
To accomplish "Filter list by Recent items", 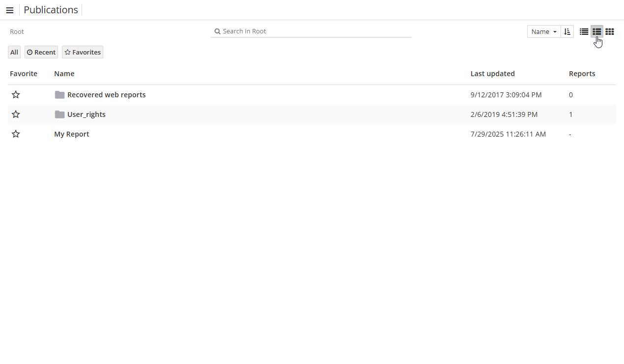I will click(x=41, y=52).
